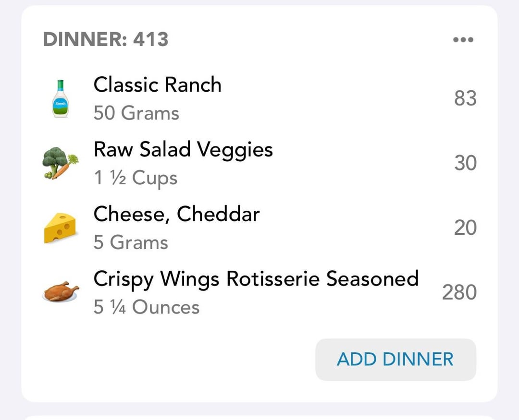Screen dimensions: 519x420
Task: Tap the 280 calorie value for wings
Action: (x=459, y=292)
